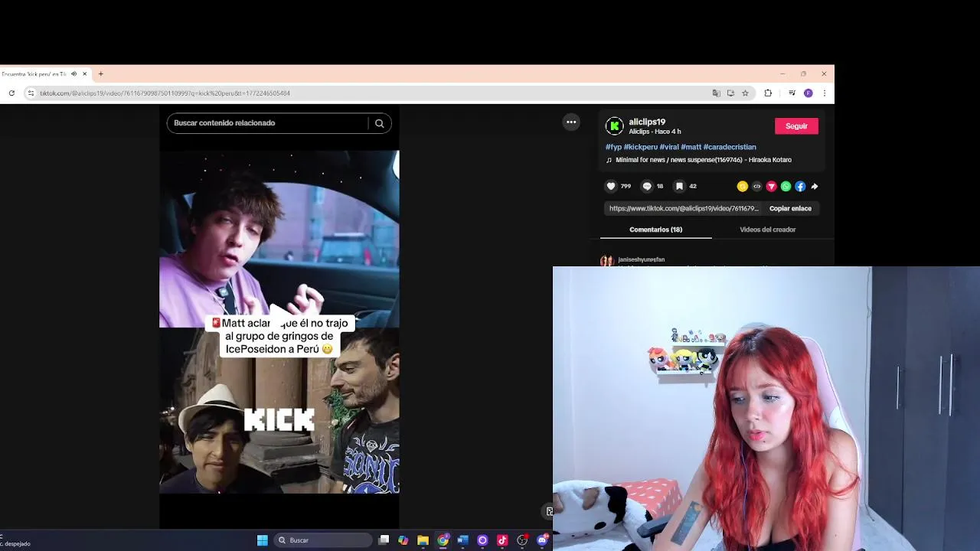Close the 'kick peru' browser tab
The height and width of the screenshot is (551, 980).
[x=85, y=74]
